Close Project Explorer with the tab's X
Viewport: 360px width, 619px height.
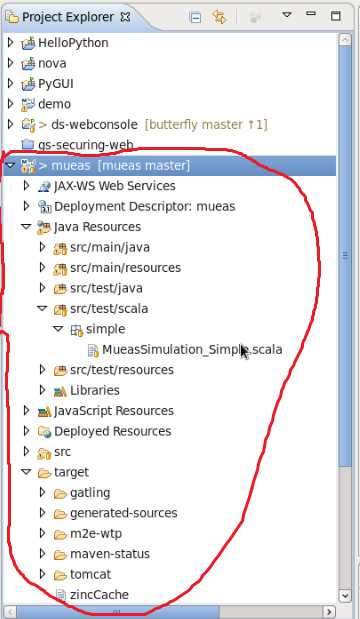[x=125, y=17]
